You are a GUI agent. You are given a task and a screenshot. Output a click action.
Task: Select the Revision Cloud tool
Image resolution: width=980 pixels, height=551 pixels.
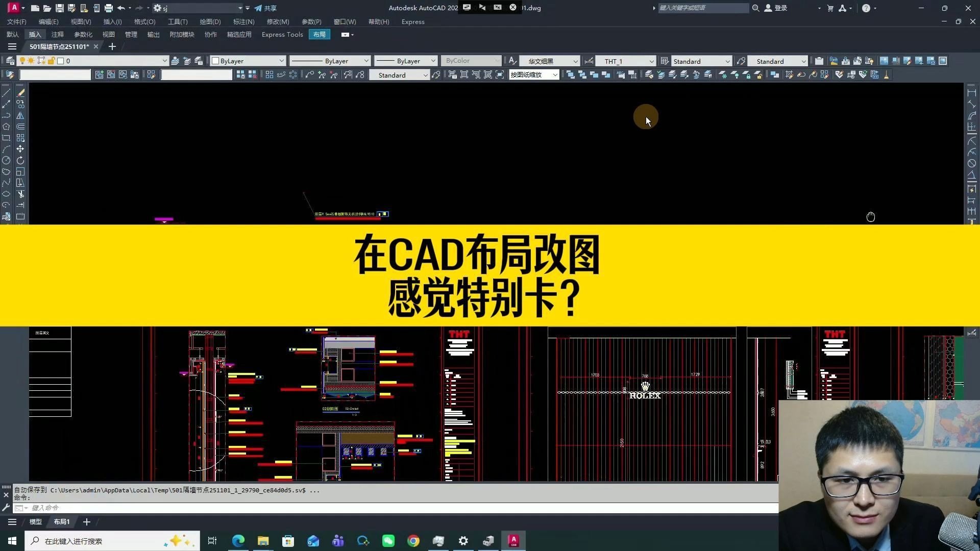pyautogui.click(x=7, y=171)
